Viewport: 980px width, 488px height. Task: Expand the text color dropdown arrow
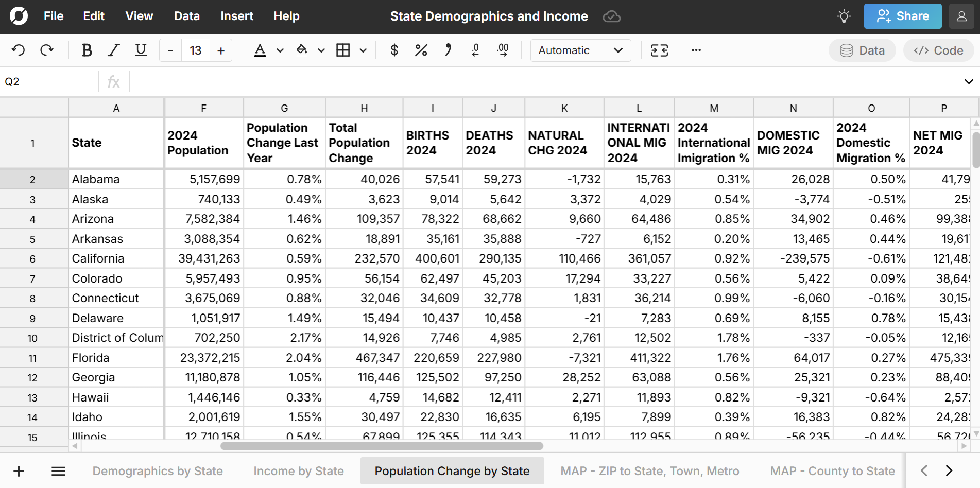click(x=280, y=50)
